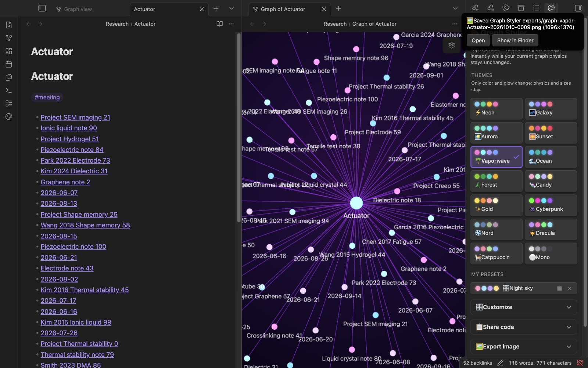Select the Cyberpunk theme preset
The height and width of the screenshot is (368, 588).
551,205
